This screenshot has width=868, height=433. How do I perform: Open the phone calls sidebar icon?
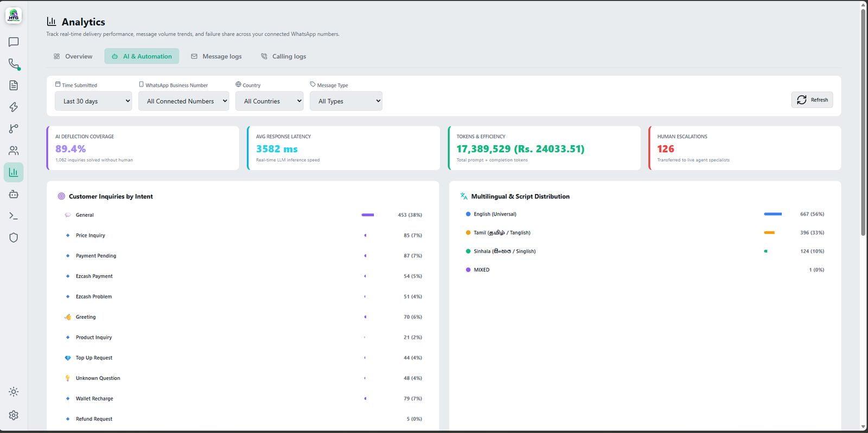pos(14,64)
